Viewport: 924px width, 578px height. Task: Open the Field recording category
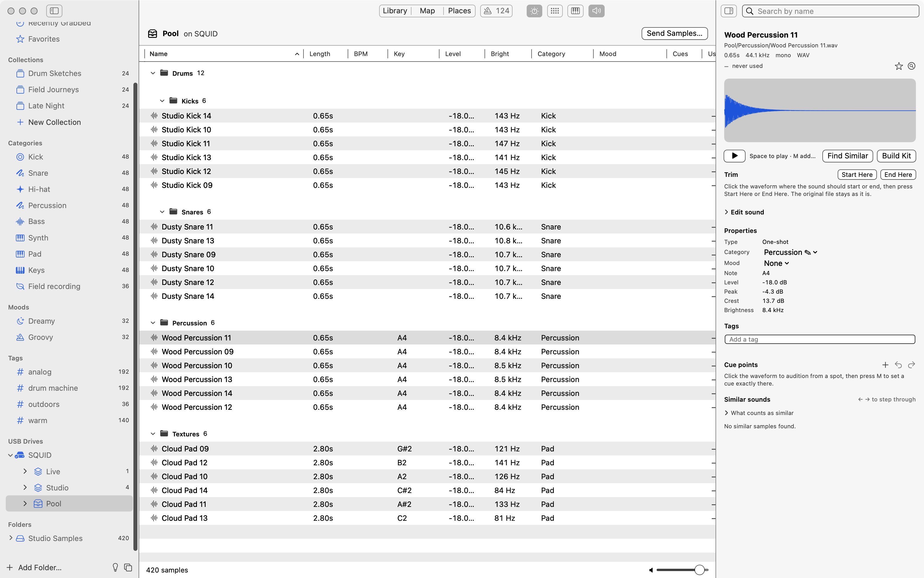pyautogui.click(x=69, y=286)
